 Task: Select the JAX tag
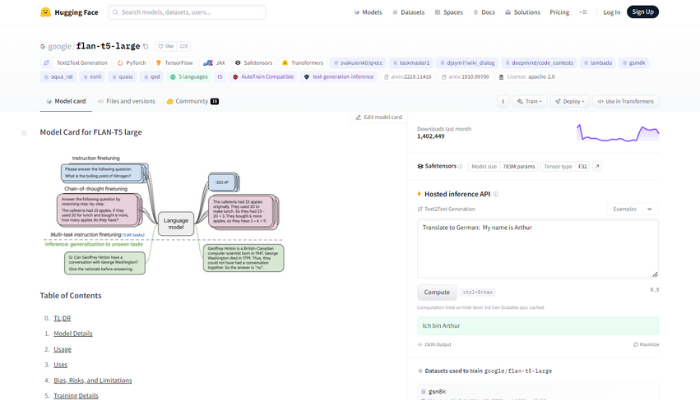click(x=214, y=63)
